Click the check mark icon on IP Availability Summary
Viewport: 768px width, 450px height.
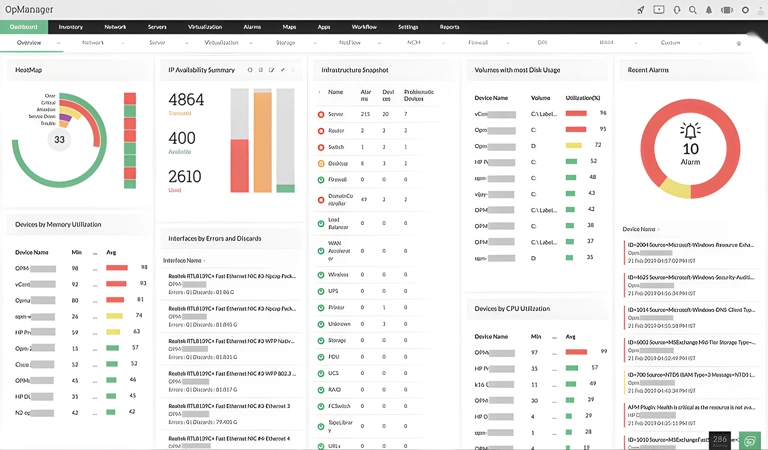[283, 70]
